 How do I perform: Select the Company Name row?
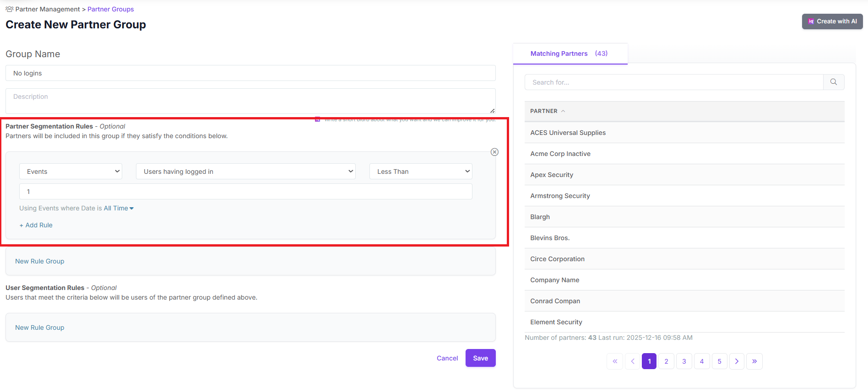[684, 280]
